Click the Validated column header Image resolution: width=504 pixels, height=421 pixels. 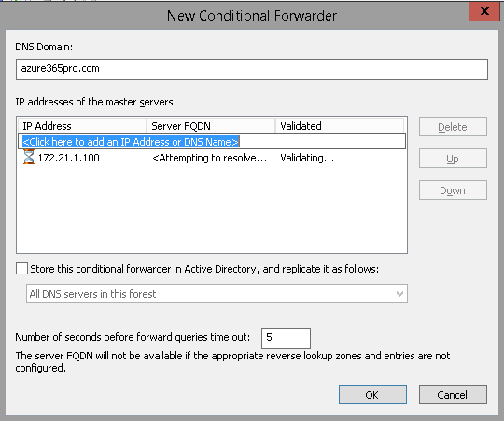[340, 126]
